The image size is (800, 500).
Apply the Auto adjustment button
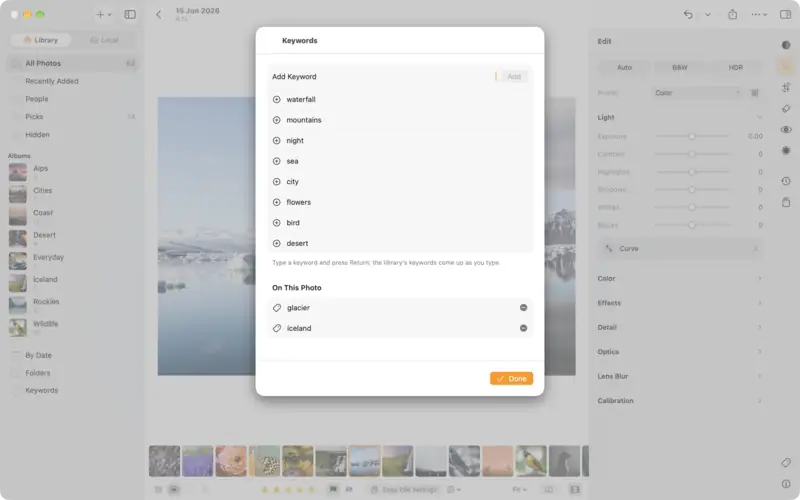[x=624, y=67]
